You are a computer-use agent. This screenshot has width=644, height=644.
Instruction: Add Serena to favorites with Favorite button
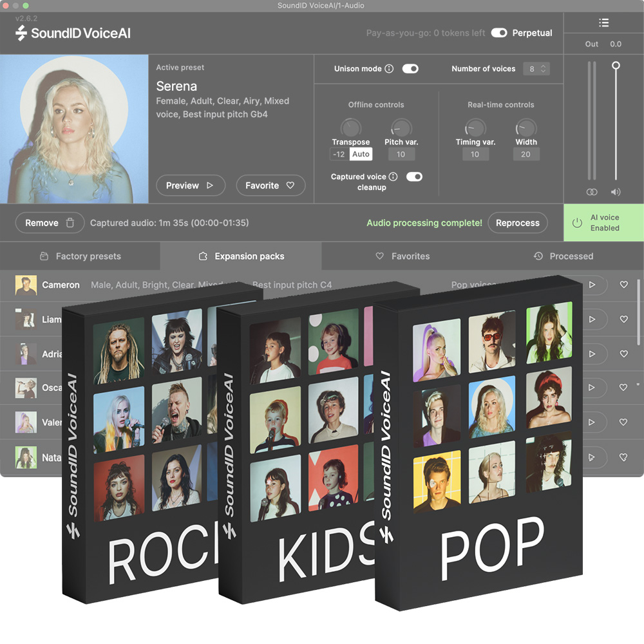(270, 185)
